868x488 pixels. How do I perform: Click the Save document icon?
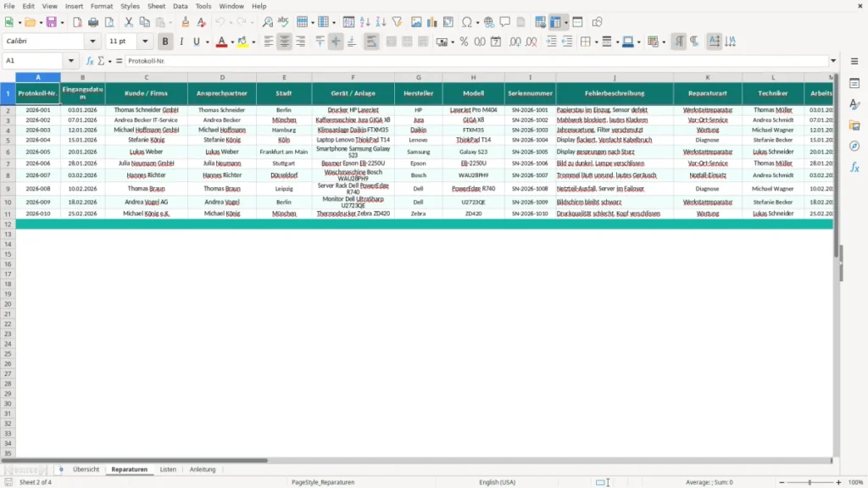click(x=52, y=22)
